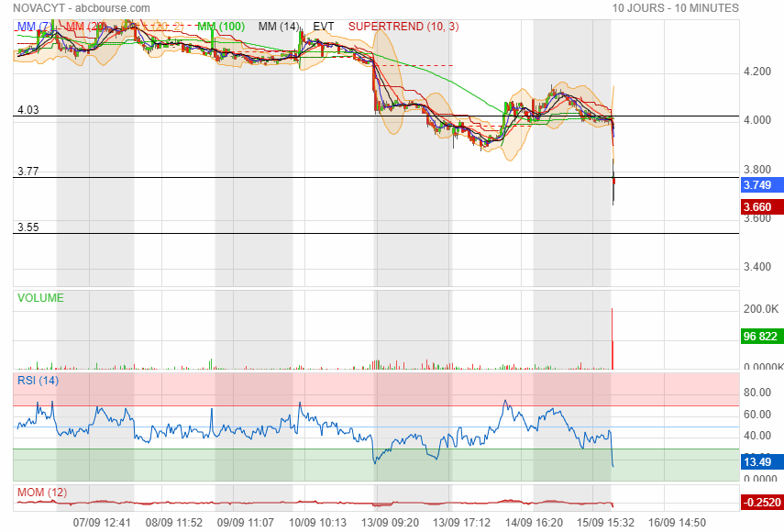
Task: Click the green MM (100) indicator label
Action: (x=221, y=27)
